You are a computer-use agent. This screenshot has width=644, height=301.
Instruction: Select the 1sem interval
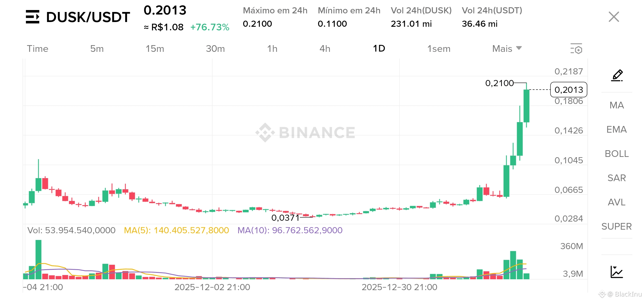pos(439,48)
